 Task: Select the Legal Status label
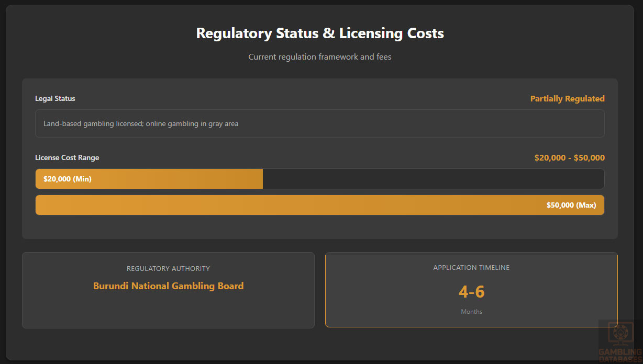pos(55,99)
